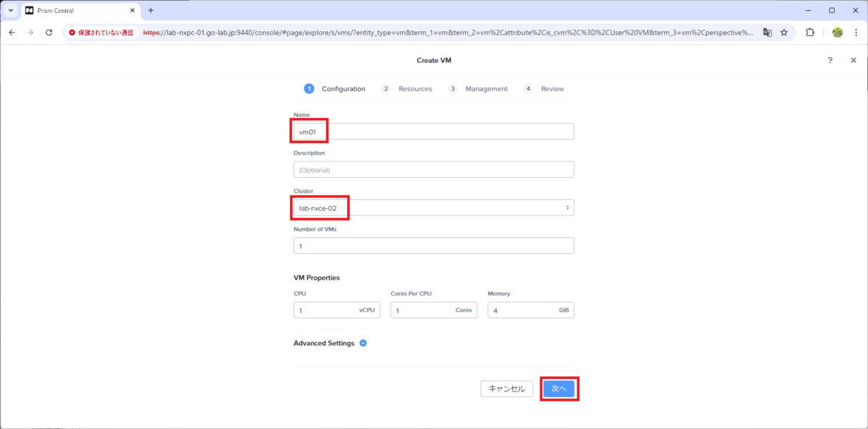Click the CPU vCPU input field

coord(336,310)
